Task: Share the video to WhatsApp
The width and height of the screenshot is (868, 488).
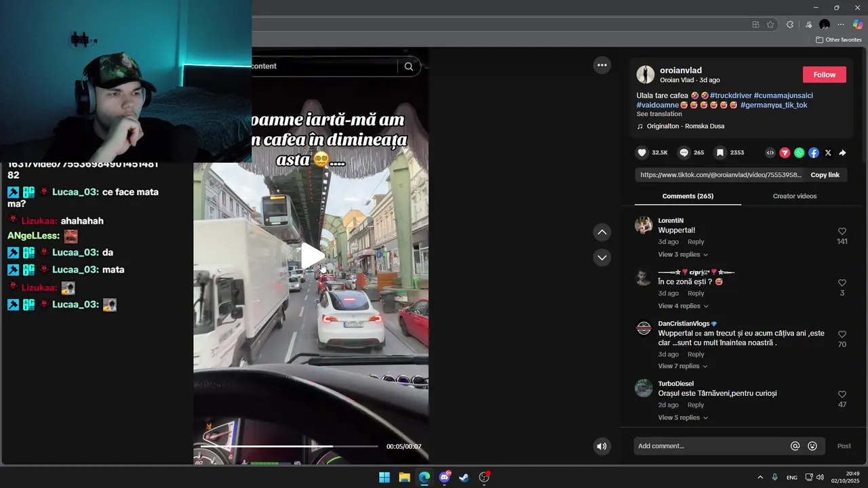Action: click(x=800, y=153)
